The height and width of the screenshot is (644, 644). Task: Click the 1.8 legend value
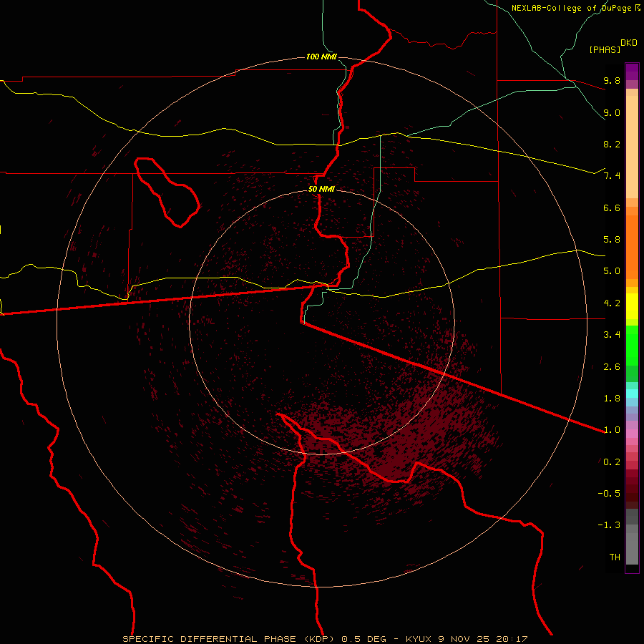612,399
